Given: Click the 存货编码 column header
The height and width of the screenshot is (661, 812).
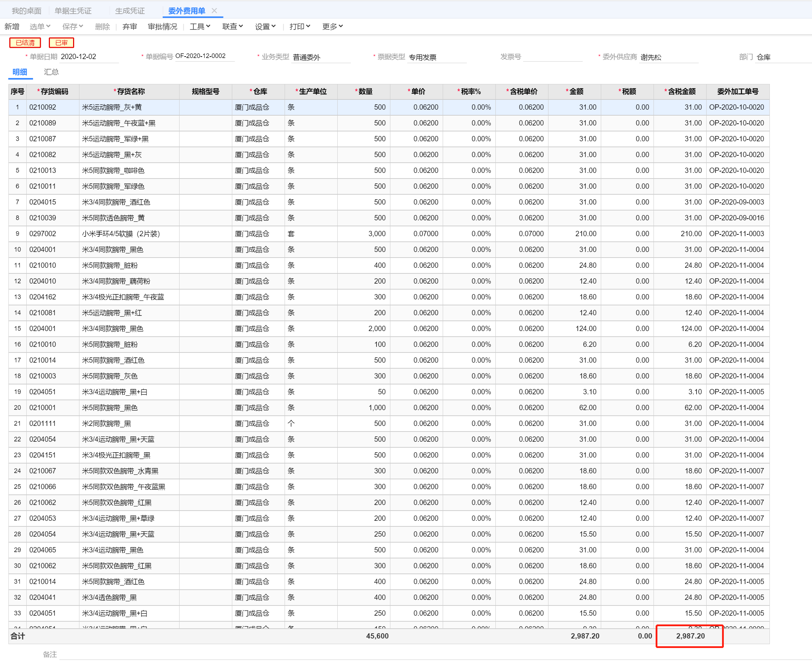Looking at the screenshot, I should pos(53,91).
